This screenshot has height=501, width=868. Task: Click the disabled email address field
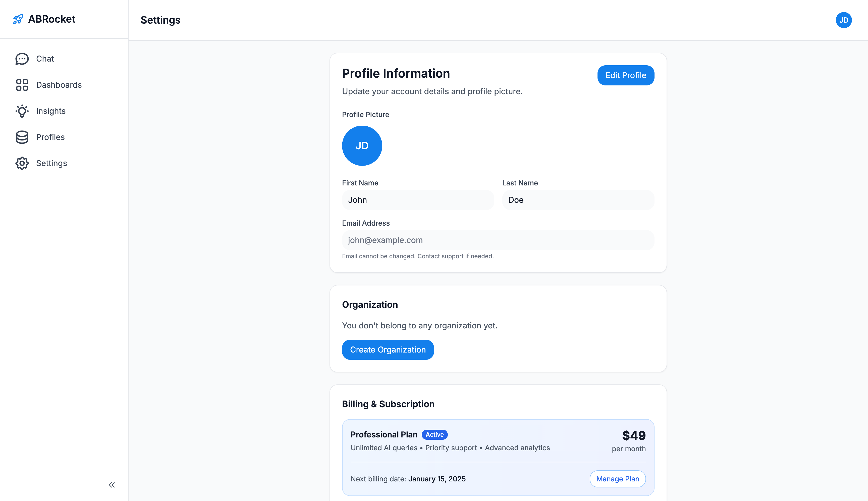498,240
